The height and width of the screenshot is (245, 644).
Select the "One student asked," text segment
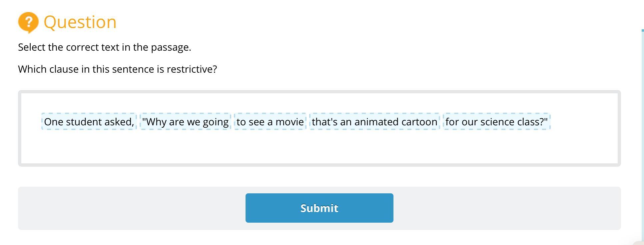[89, 122]
